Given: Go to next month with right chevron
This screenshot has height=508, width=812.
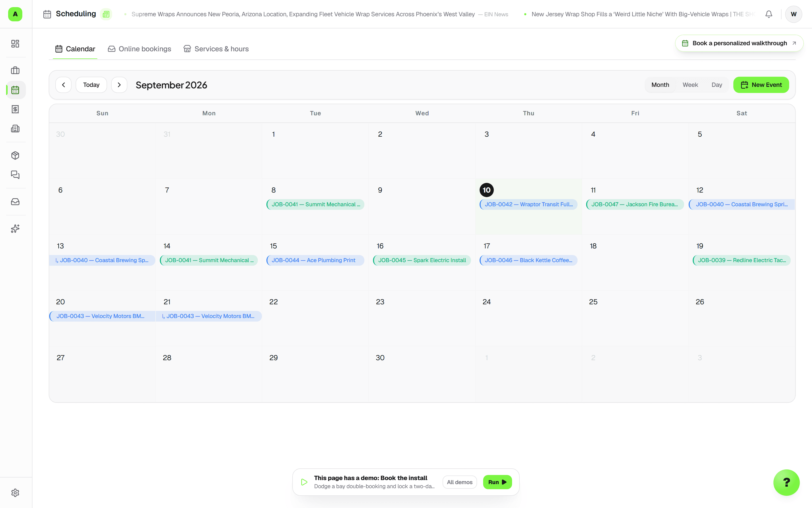Looking at the screenshot, I should tap(119, 85).
